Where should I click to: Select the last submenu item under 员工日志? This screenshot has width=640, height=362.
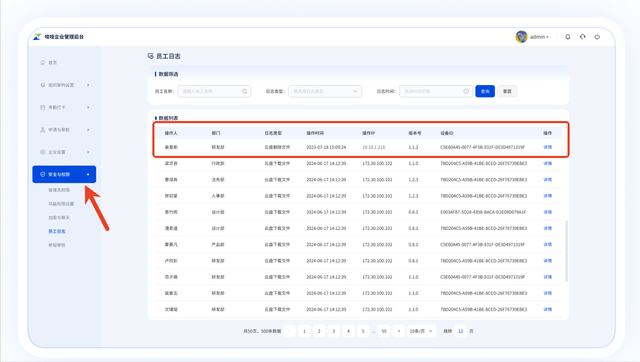57,245
